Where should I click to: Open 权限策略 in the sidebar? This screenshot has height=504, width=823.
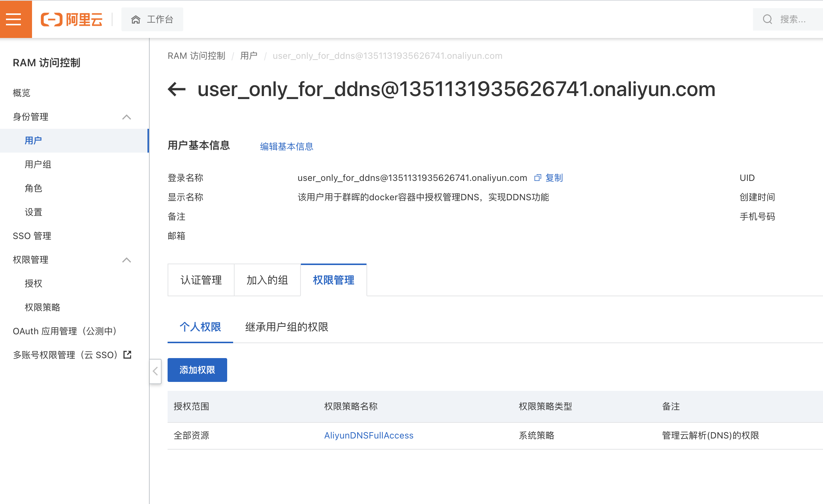(42, 307)
